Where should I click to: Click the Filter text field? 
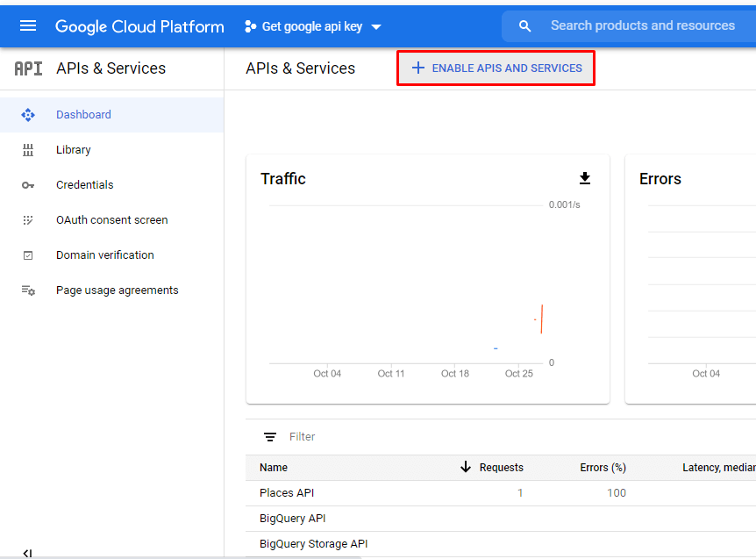[351, 437]
